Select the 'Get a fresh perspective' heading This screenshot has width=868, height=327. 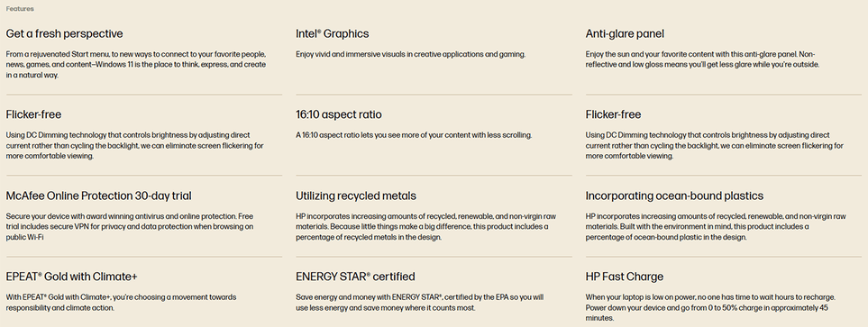pyautogui.click(x=64, y=33)
